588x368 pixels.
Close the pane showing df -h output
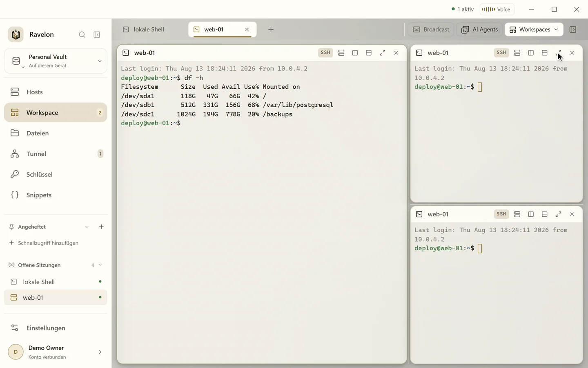(x=396, y=53)
